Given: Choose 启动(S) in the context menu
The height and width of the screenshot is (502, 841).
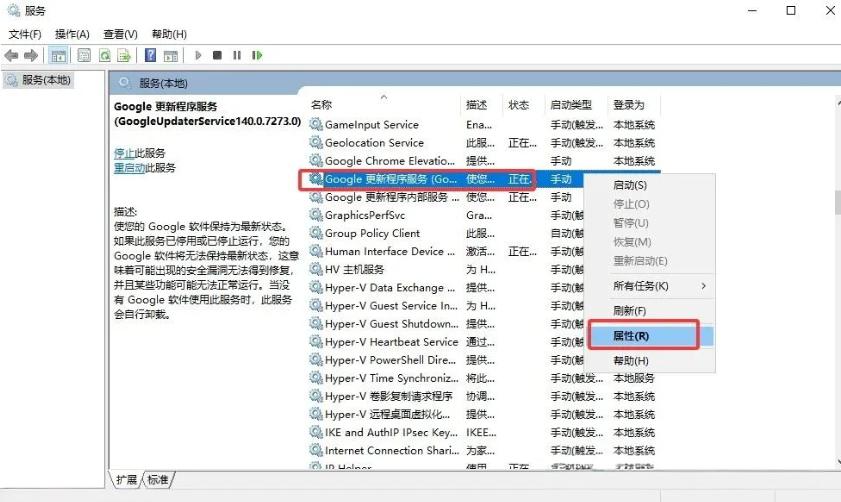Looking at the screenshot, I should coord(630,185).
